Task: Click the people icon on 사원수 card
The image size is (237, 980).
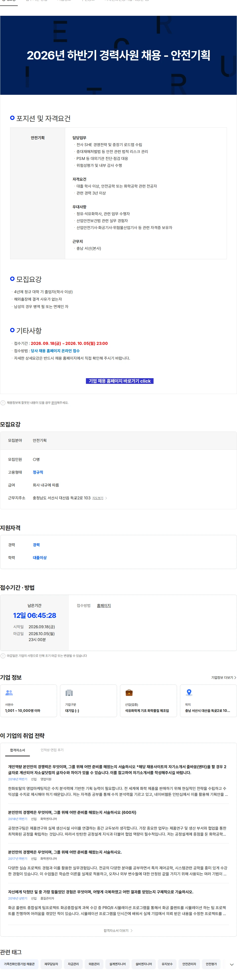Action: [9, 692]
